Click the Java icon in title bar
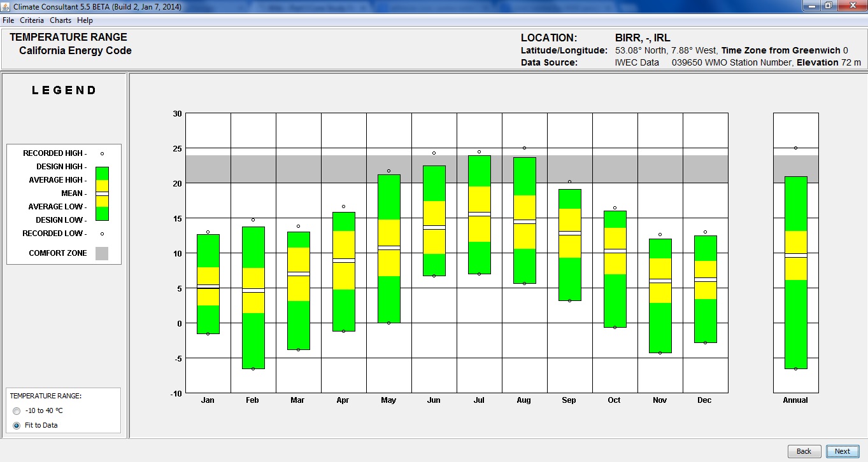 click(7, 6)
